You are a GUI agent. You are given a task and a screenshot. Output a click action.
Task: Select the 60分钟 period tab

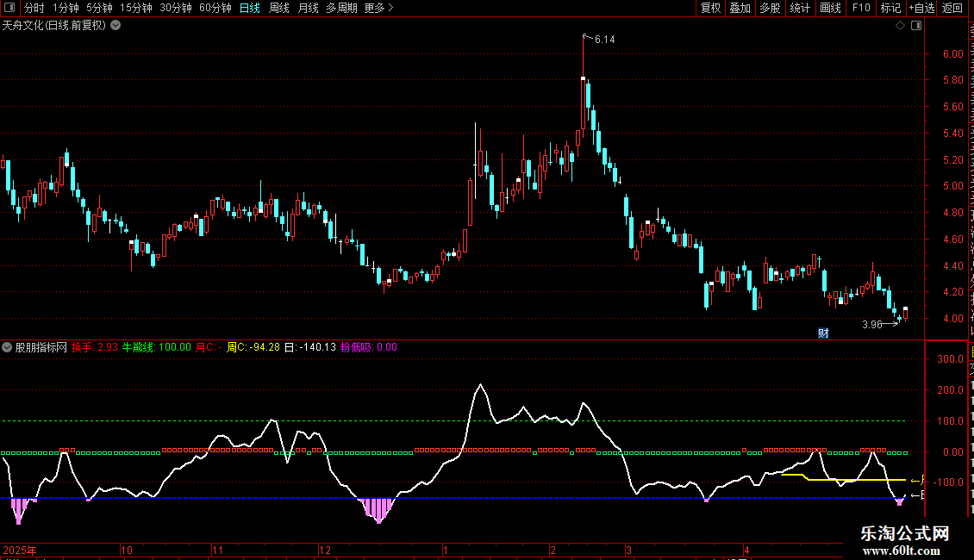pos(215,8)
